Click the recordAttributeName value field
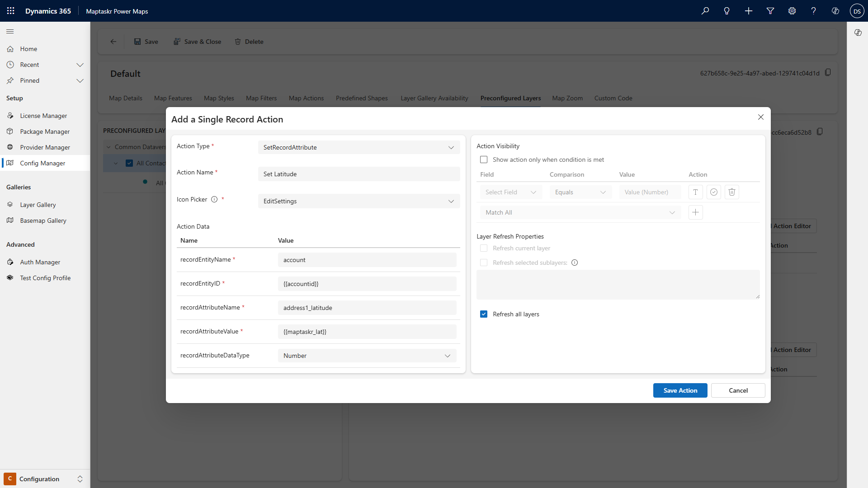 click(x=367, y=308)
